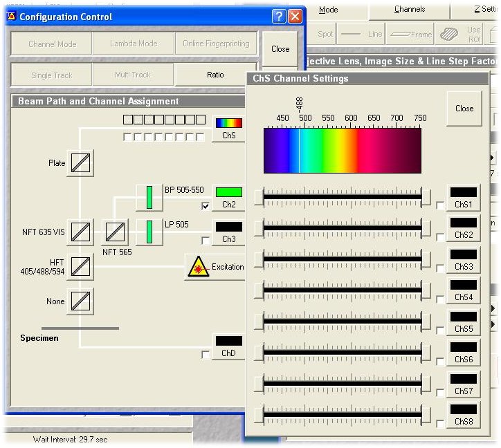
Task: Open the Channels tab
Action: (x=410, y=10)
